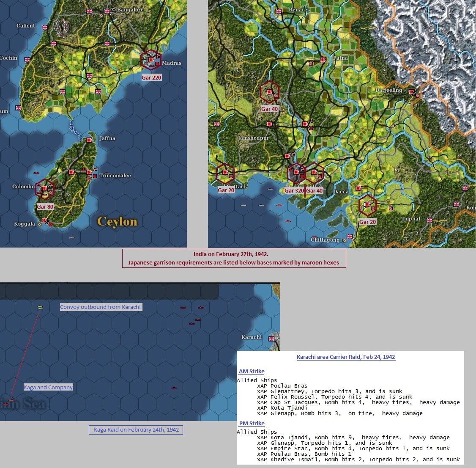Select the Japanese flag icon at Patna
The image size is (476, 468).
coord(323,60)
